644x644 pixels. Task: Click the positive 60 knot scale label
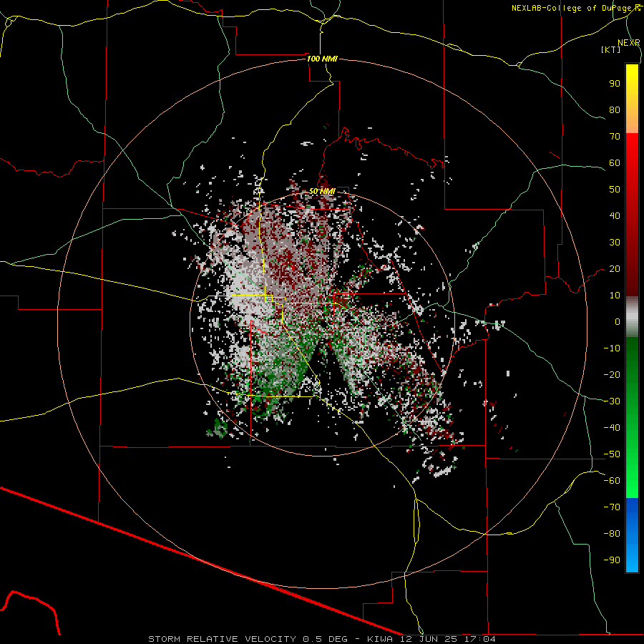[615, 163]
